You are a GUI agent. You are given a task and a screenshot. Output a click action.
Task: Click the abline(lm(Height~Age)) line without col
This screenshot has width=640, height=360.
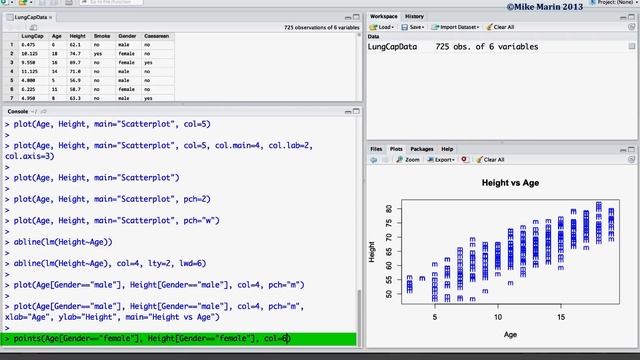coord(63,242)
